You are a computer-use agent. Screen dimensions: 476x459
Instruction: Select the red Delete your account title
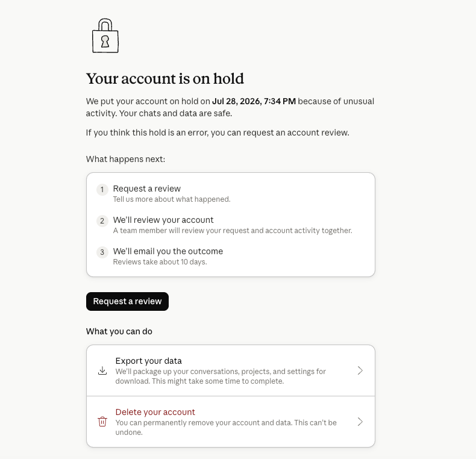tap(155, 412)
